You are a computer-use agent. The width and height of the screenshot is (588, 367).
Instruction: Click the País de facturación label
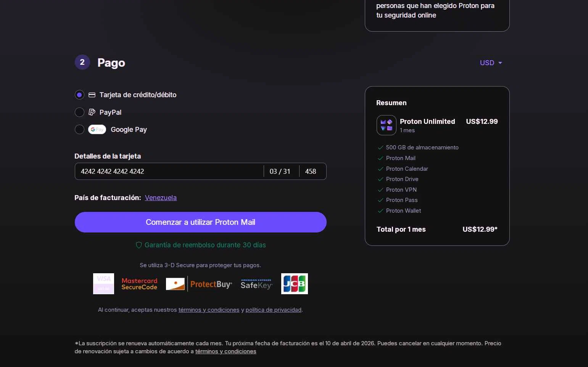click(108, 198)
